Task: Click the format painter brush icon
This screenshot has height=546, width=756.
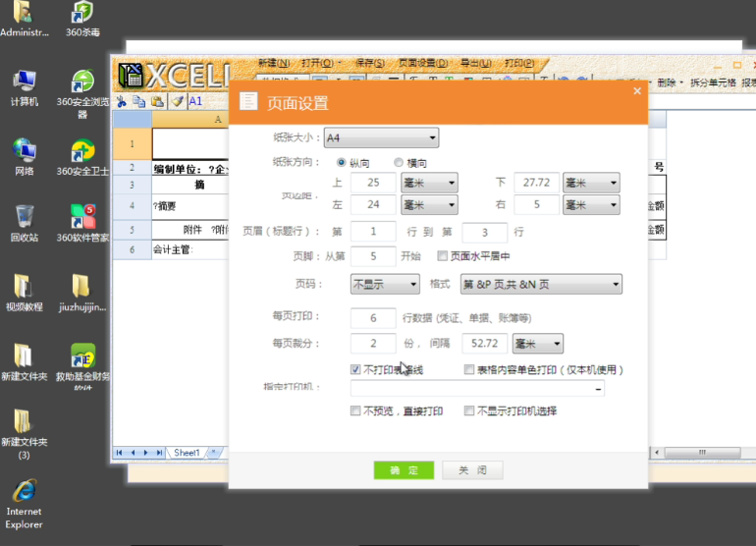Action: [177, 101]
